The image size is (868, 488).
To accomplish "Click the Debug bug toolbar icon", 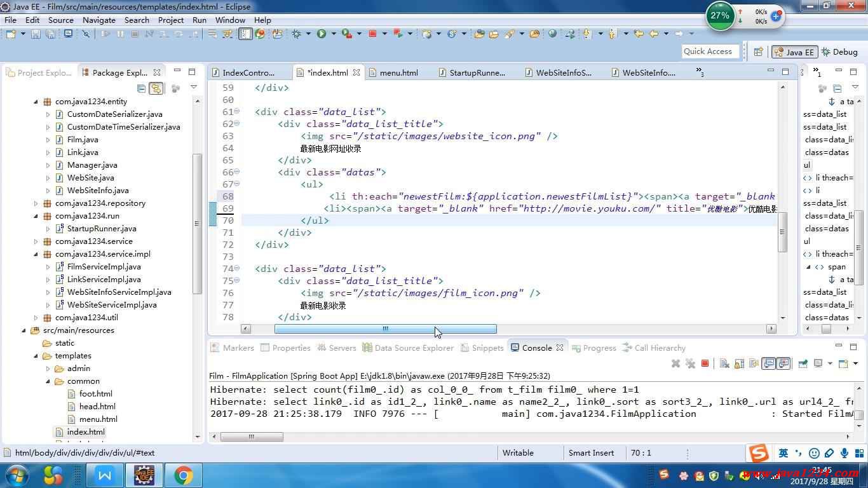I will coord(296,34).
